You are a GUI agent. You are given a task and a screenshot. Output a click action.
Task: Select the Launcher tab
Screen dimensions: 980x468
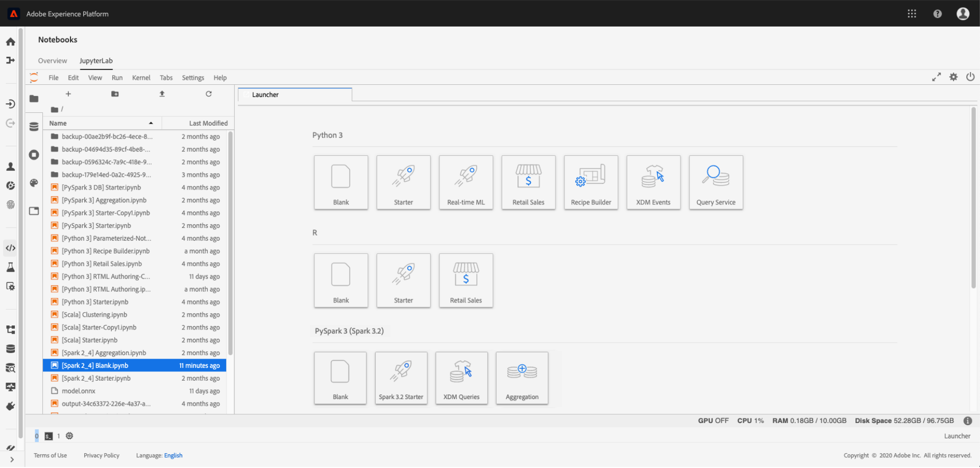coord(295,95)
